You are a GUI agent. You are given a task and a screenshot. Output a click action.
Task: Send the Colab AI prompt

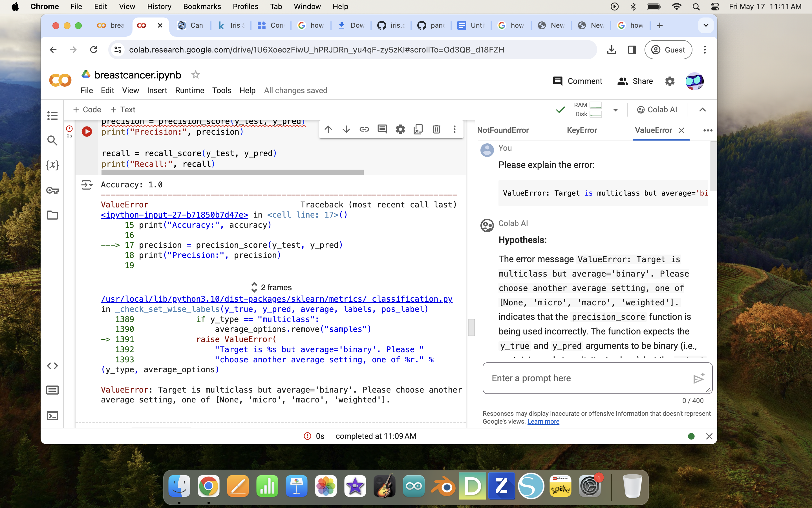point(699,378)
